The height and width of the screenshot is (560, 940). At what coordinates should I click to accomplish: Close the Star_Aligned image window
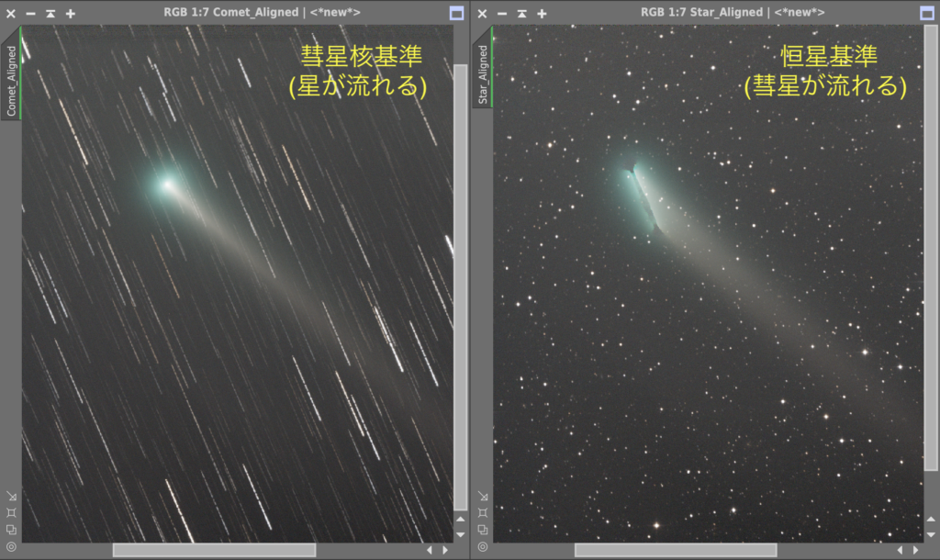pos(482,13)
